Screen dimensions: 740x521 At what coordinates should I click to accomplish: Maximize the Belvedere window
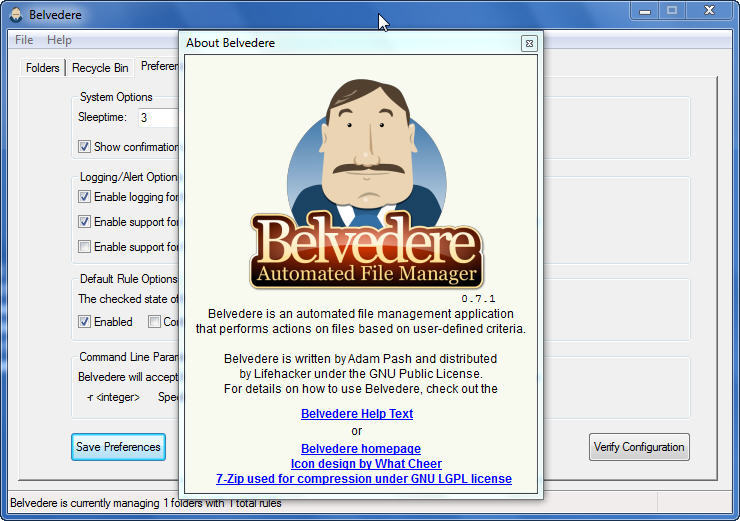coord(672,10)
